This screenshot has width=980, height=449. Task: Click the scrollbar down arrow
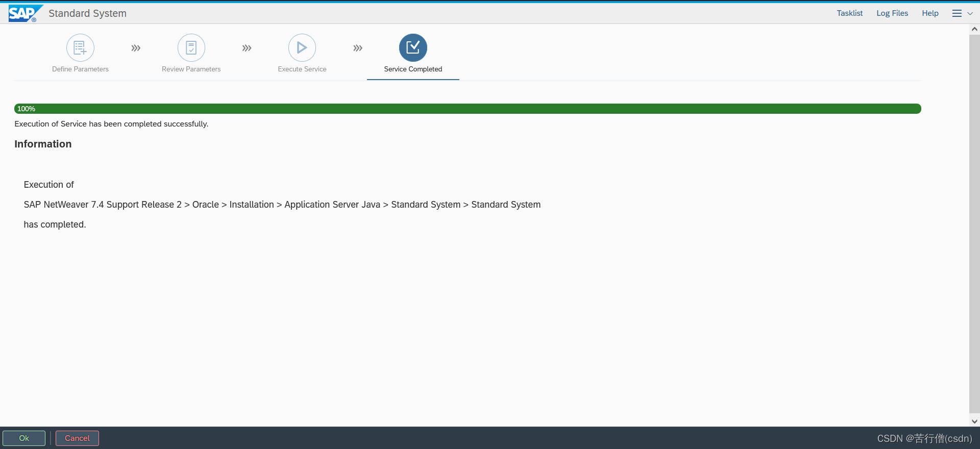pyautogui.click(x=974, y=421)
